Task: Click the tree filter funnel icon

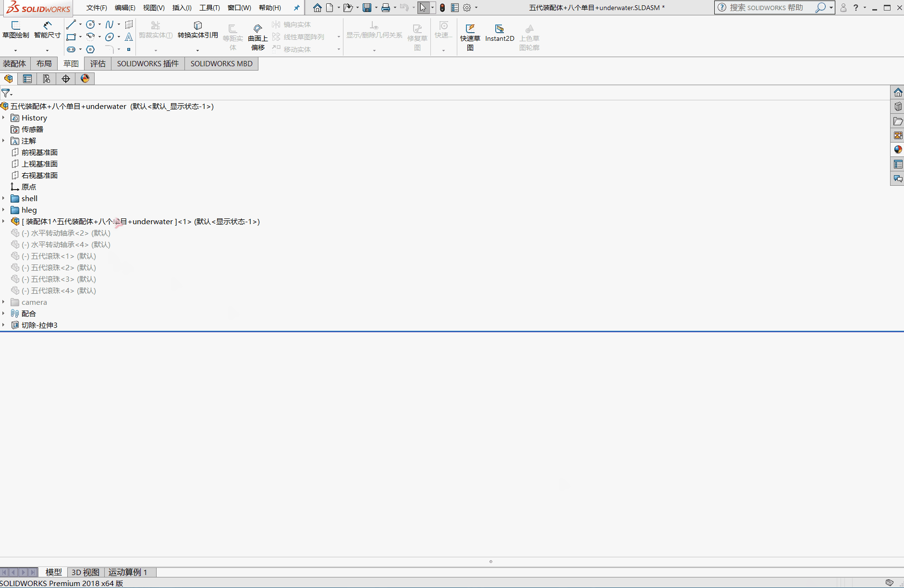Action: pos(6,93)
